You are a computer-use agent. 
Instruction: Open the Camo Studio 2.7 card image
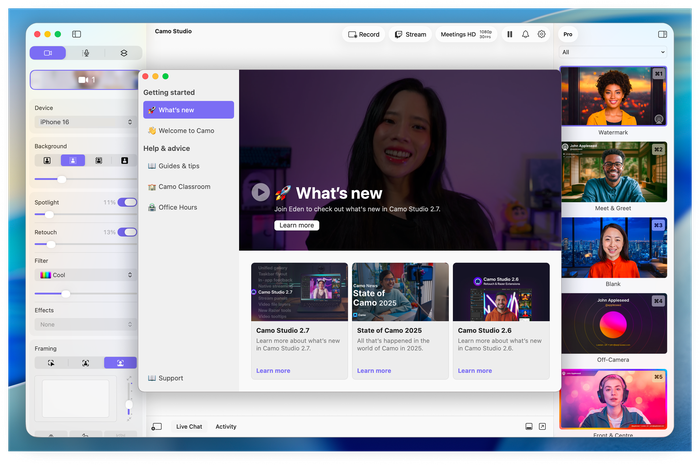coord(300,292)
